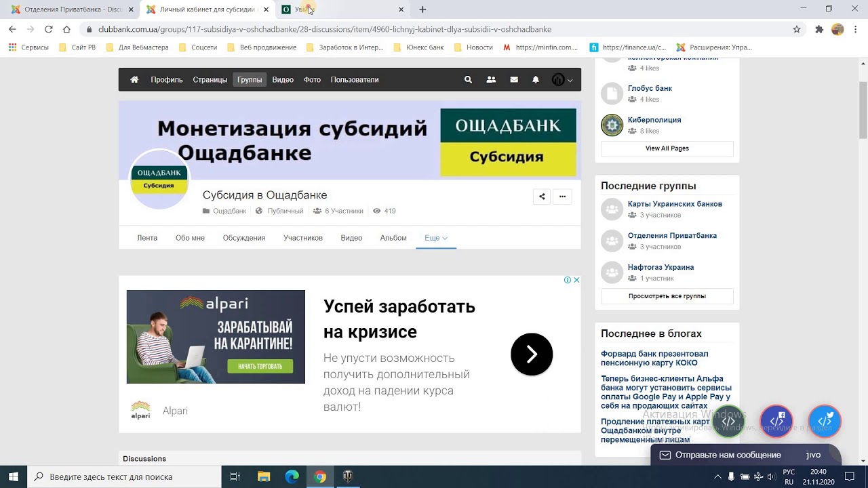Switch to the Альбом tab
This screenshot has width=868, height=488.
pos(393,238)
